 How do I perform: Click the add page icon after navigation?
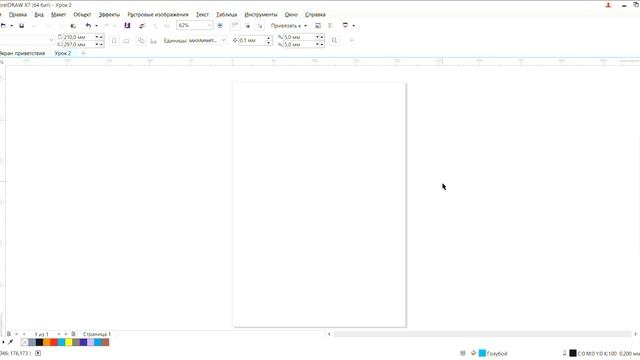click(x=73, y=334)
